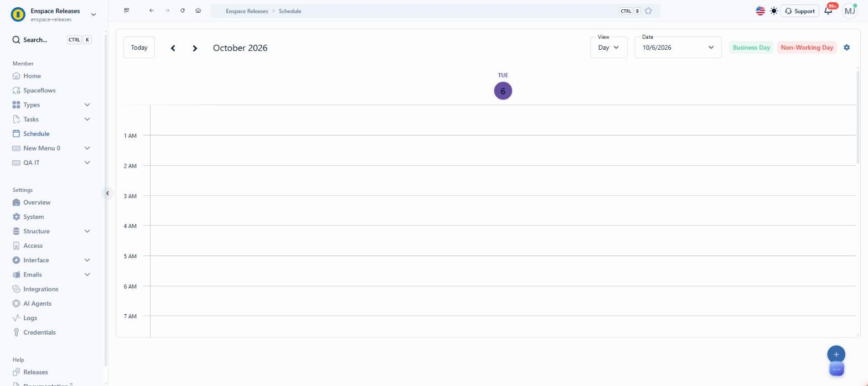Open the View dropdown set to Day
868x386 pixels.
click(x=608, y=48)
